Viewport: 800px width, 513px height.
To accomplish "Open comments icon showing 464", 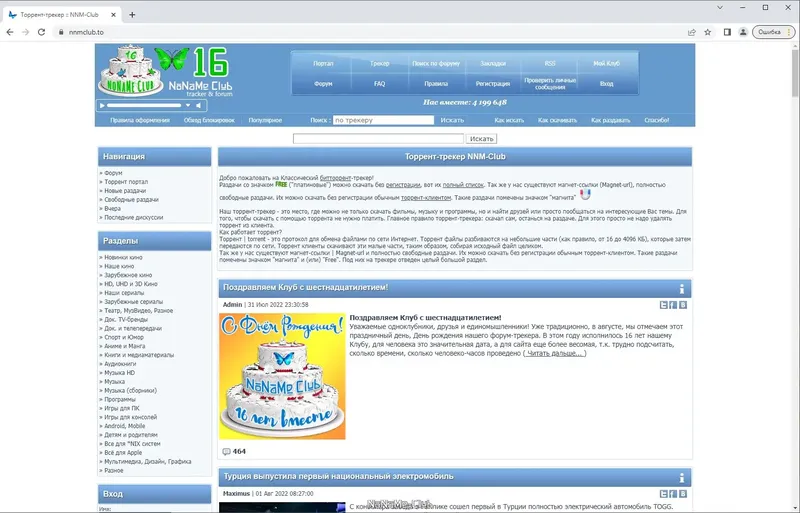I will click(x=227, y=452).
